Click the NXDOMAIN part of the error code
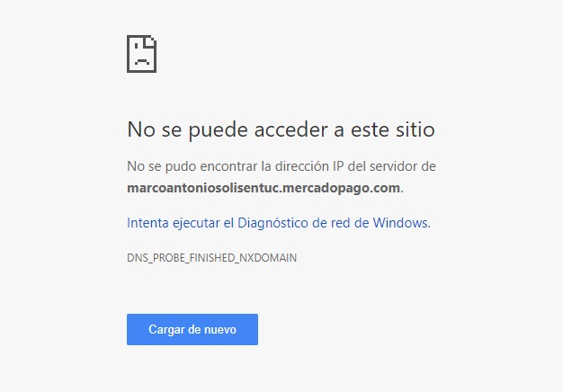 [268, 258]
